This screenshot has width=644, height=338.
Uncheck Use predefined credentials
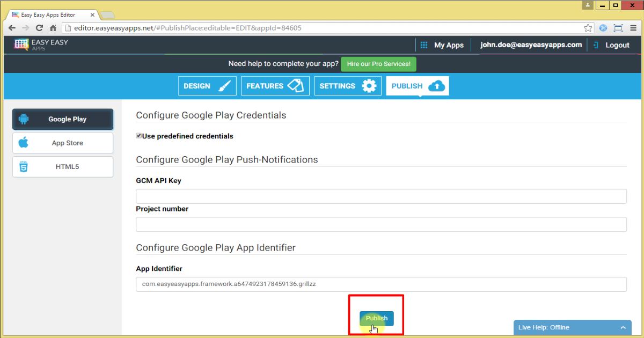[138, 135]
